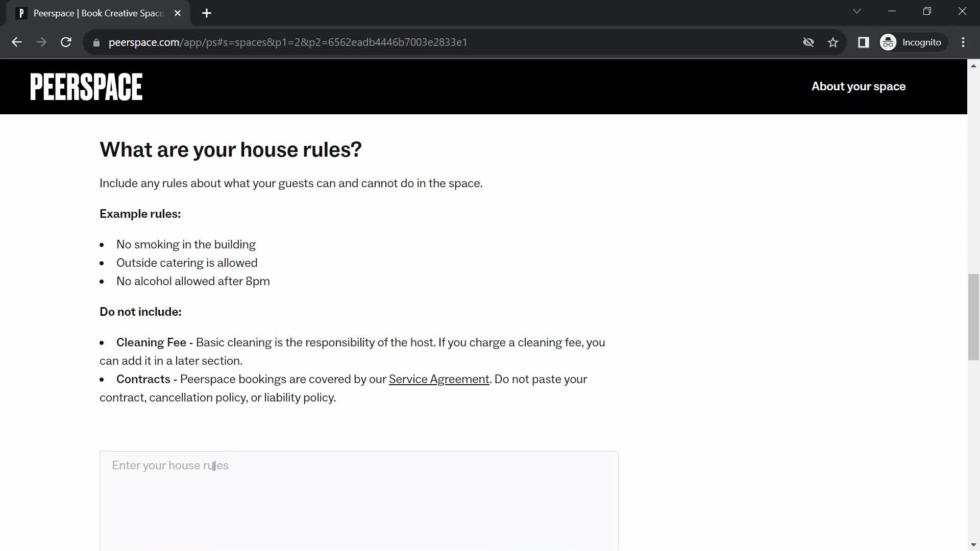The width and height of the screenshot is (980, 551).
Task: Click the browser reading list icon
Action: click(x=863, y=42)
